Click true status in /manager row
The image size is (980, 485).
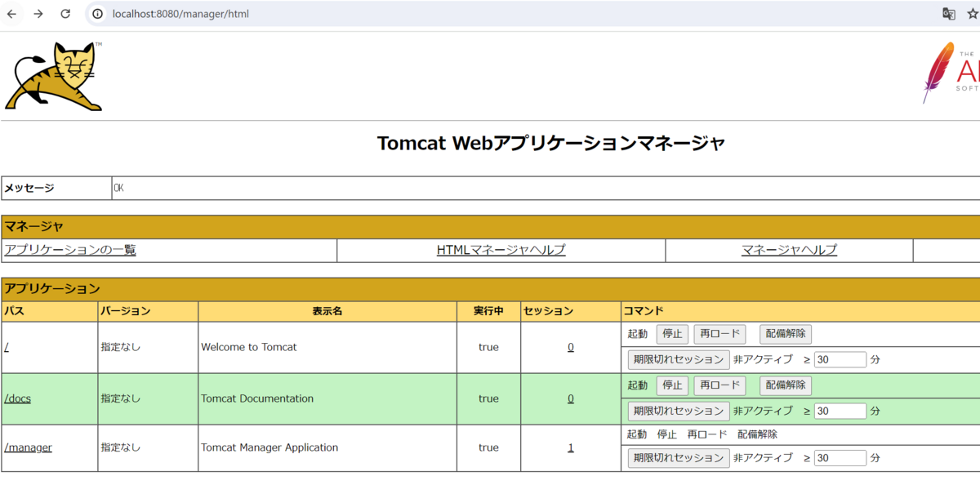point(488,447)
